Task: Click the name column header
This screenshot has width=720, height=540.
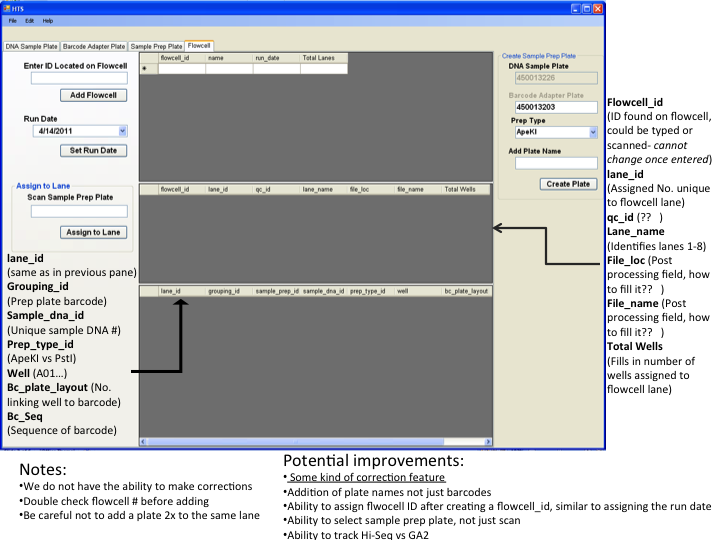Action: (229, 58)
